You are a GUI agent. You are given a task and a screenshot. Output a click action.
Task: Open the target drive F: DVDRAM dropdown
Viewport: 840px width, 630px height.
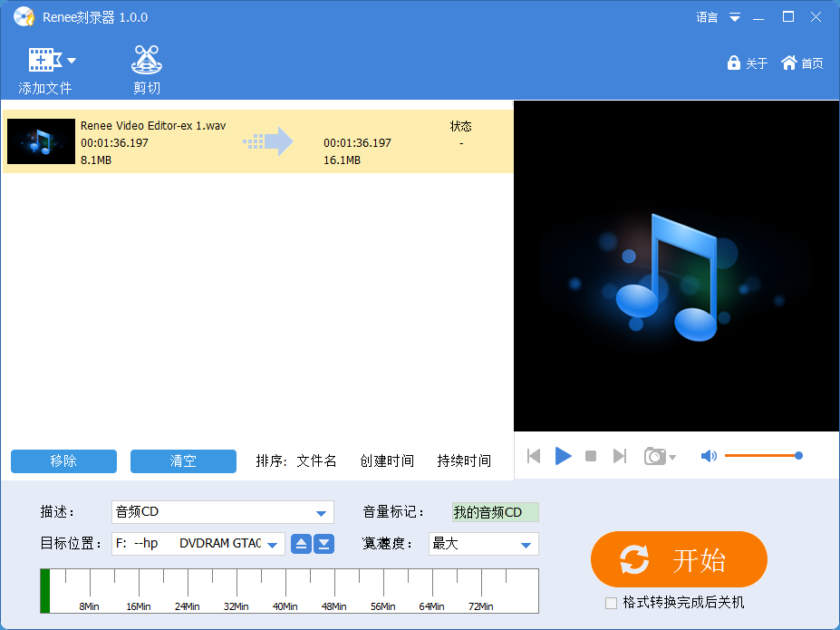pos(198,544)
